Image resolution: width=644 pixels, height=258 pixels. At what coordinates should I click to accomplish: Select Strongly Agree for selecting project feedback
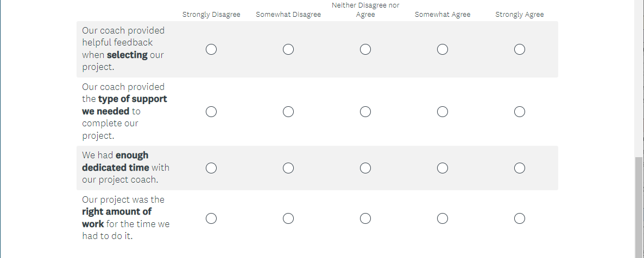(x=520, y=49)
